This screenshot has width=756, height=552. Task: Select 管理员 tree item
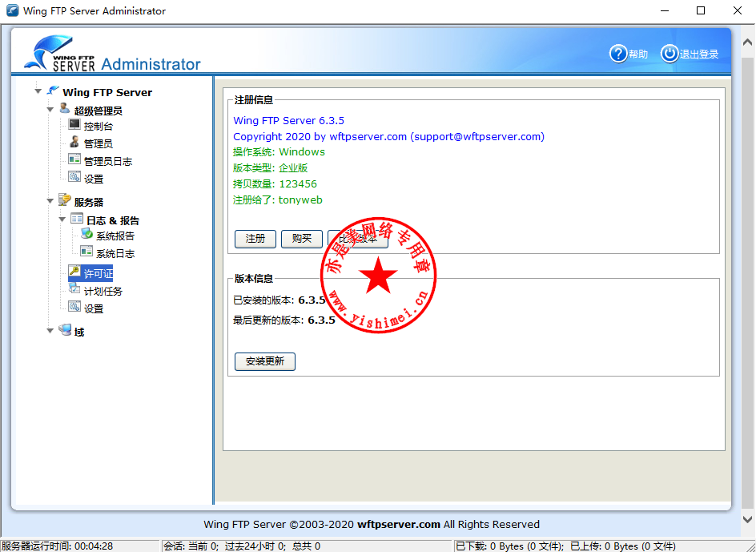pos(99,143)
